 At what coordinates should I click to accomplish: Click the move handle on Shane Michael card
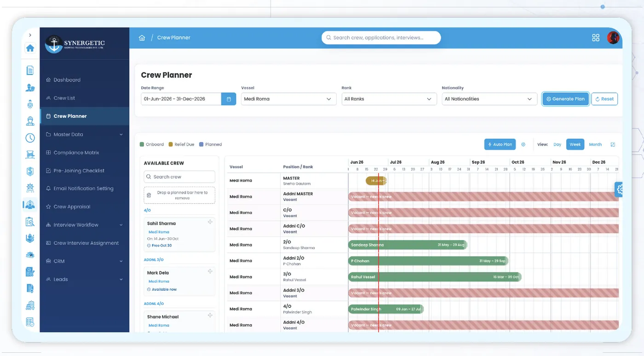point(210,316)
